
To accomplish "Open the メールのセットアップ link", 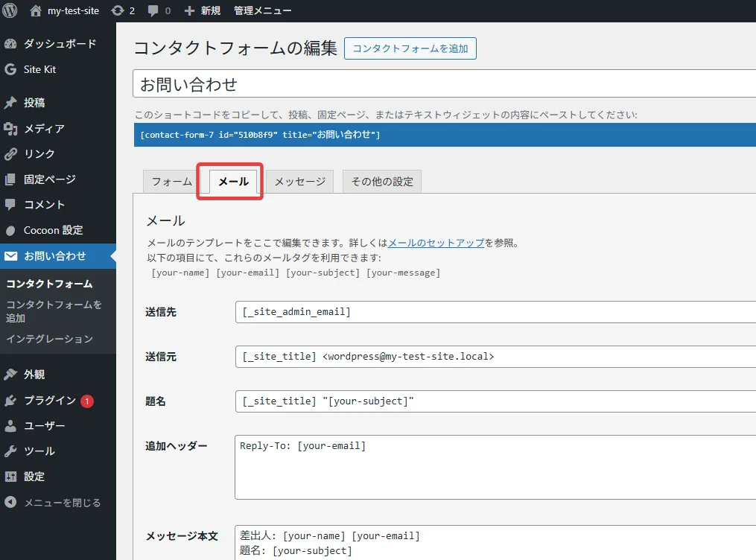I will [436, 243].
